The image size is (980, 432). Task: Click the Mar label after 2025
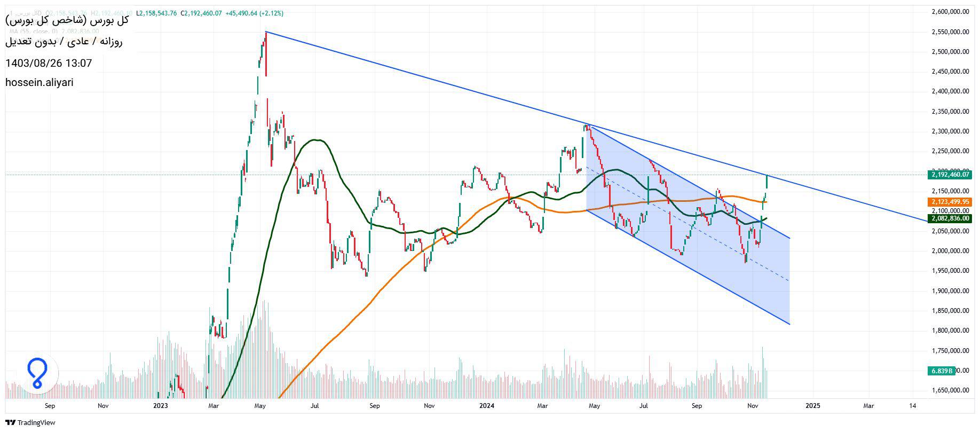click(868, 406)
